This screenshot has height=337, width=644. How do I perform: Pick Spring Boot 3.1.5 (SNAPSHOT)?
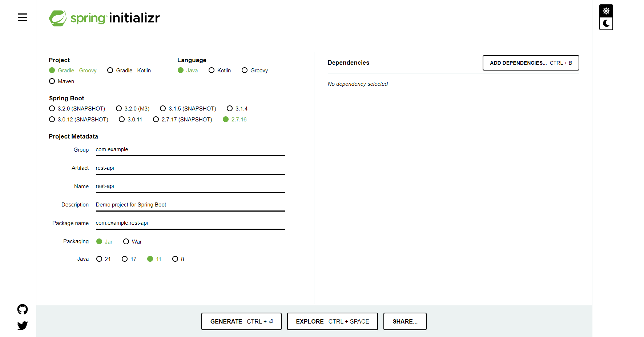tap(188, 109)
